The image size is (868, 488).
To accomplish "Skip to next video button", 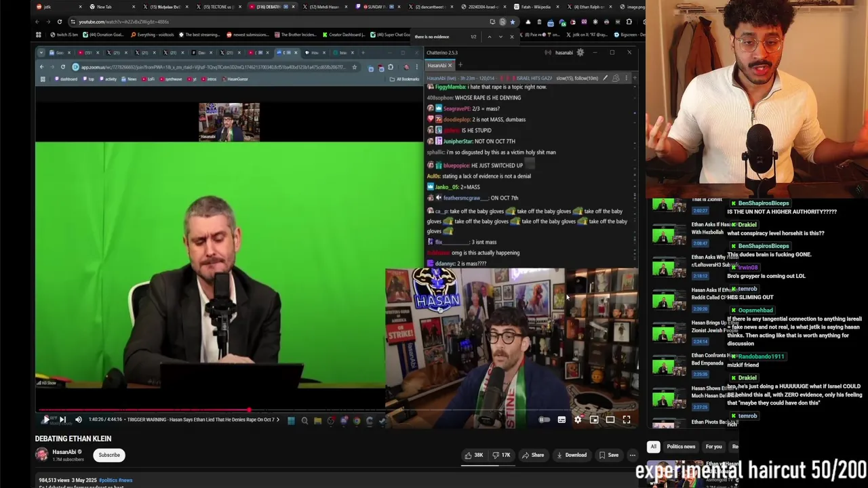I will point(62,420).
